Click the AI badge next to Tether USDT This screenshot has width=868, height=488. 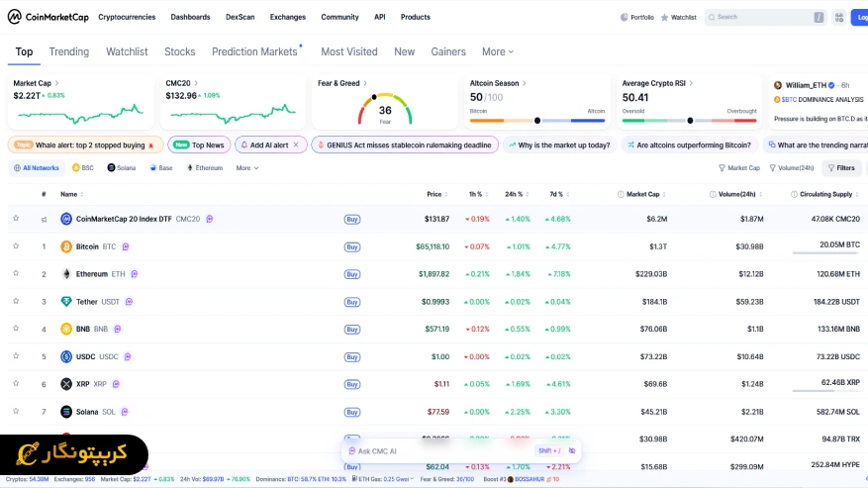pyautogui.click(x=129, y=301)
